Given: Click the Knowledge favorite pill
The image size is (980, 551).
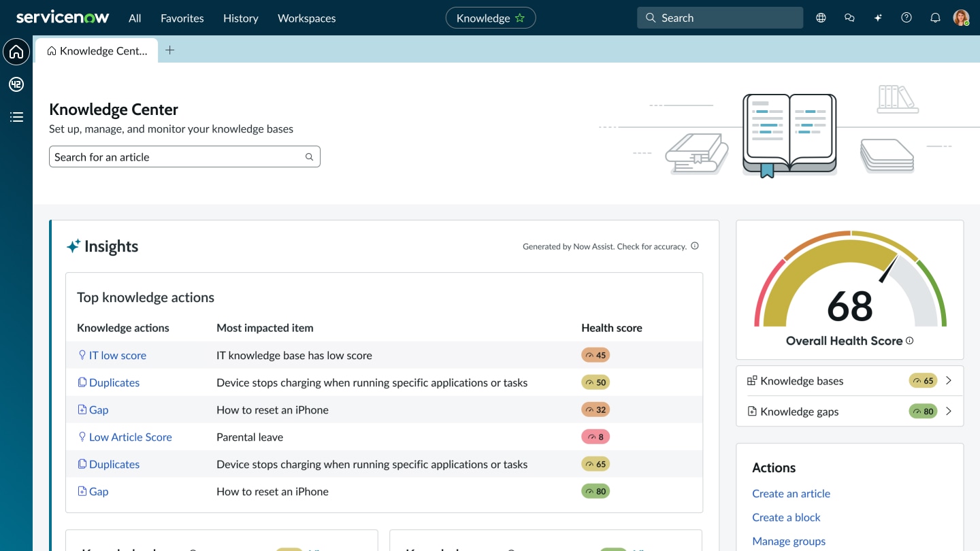Looking at the screenshot, I should pos(491,18).
